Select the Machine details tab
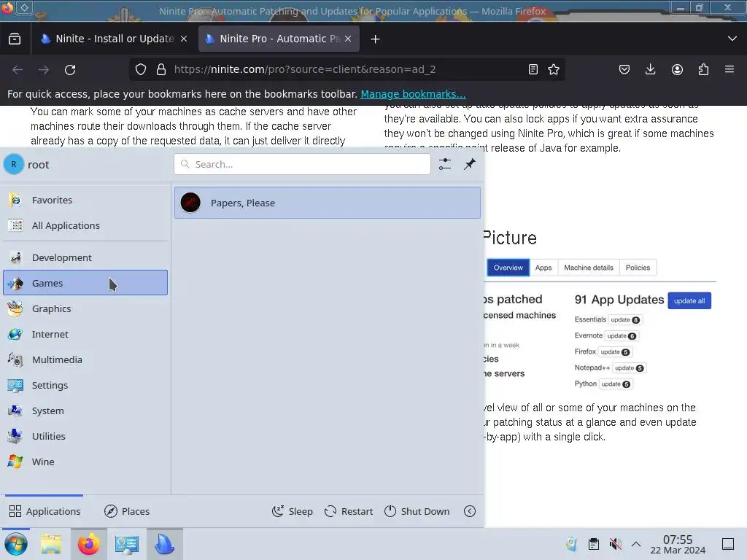Screen dimensions: 747x560 [x=589, y=268]
